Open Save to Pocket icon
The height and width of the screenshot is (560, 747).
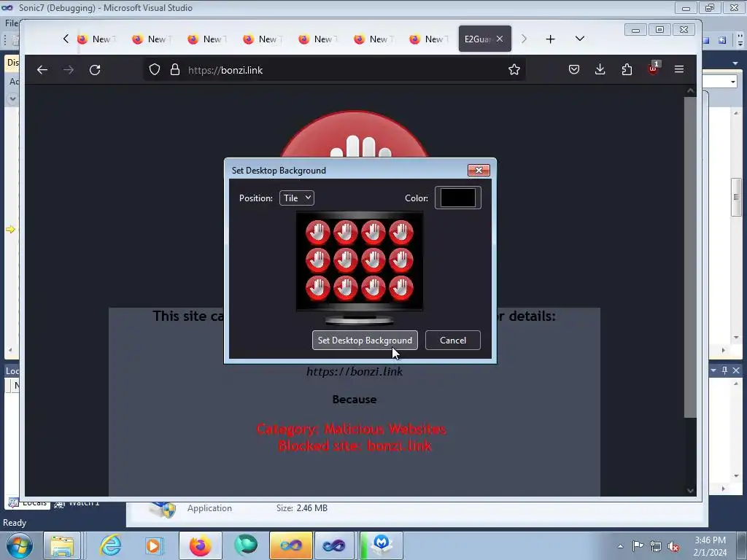click(574, 69)
